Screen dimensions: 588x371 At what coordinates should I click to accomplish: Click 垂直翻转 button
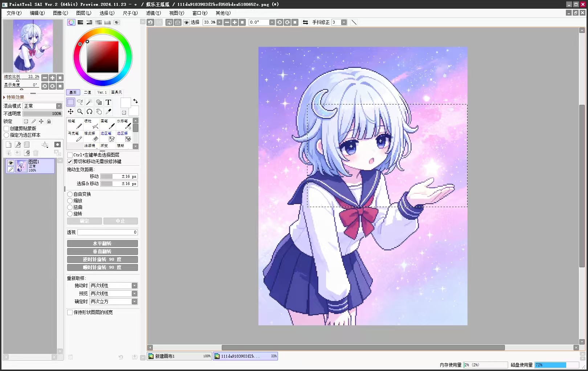102,252
